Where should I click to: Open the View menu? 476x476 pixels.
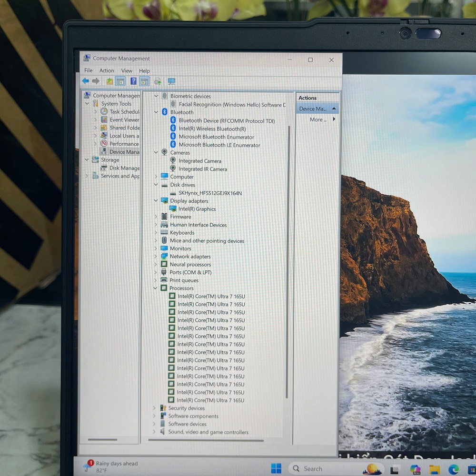127,70
